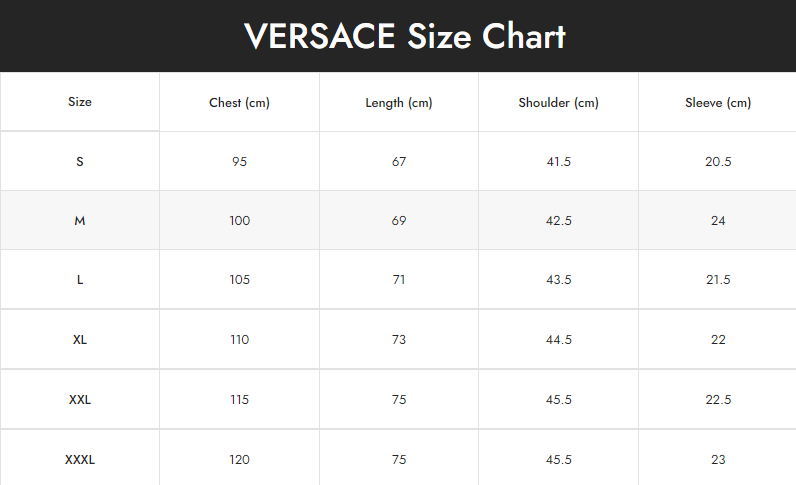Viewport: 796px width, 485px height.
Task: Select the XXL size row label
Action: 80,400
